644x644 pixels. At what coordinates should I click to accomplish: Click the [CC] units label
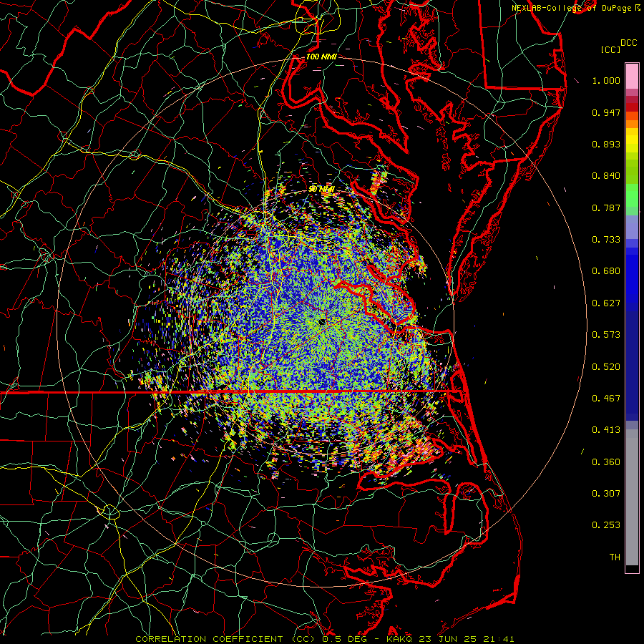coord(610,50)
